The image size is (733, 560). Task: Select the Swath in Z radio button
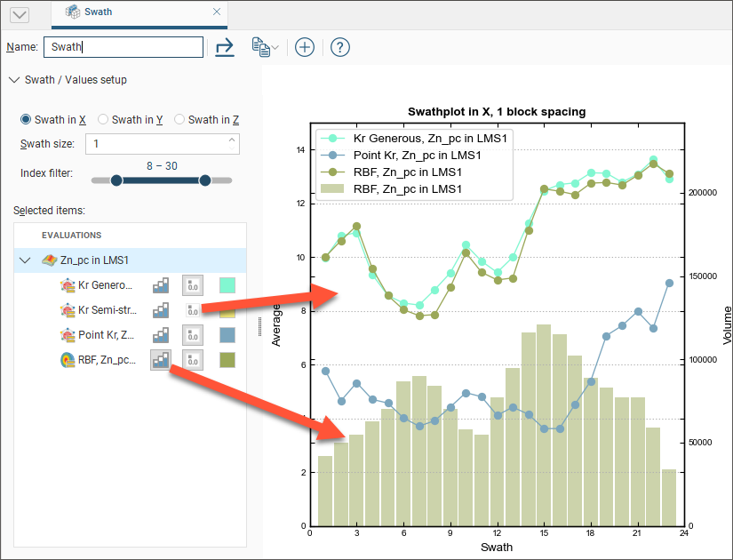point(179,120)
